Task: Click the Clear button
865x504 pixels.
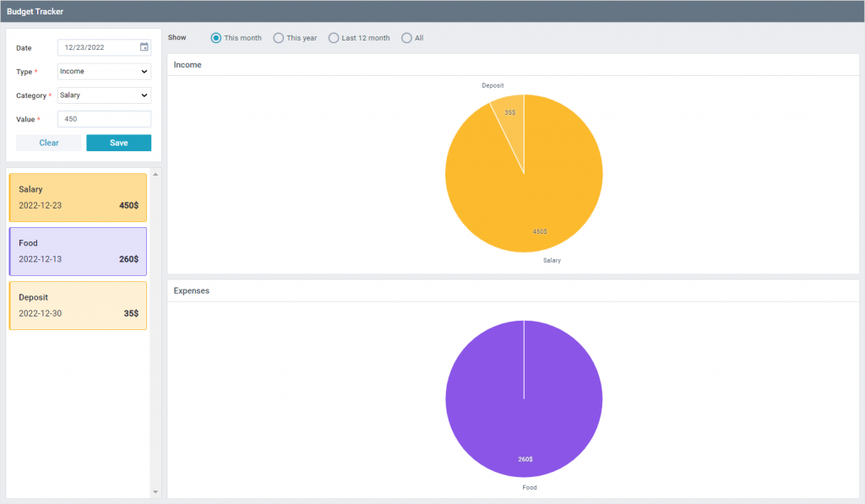Action: pos(48,143)
